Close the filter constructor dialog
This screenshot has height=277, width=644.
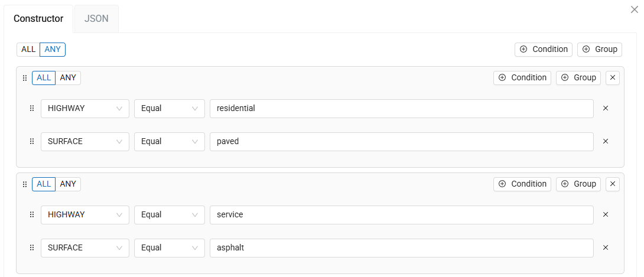click(634, 9)
